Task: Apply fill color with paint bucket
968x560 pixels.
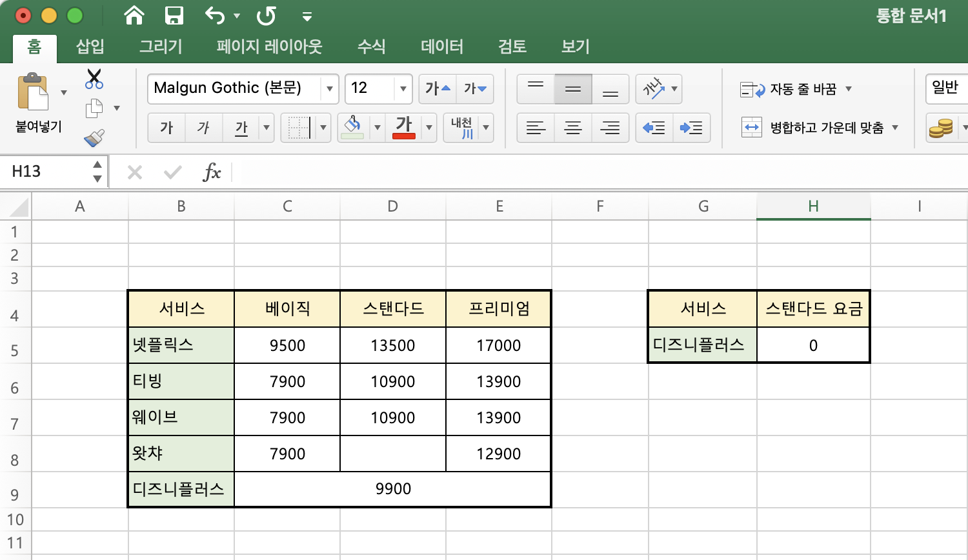Action: 352,128
